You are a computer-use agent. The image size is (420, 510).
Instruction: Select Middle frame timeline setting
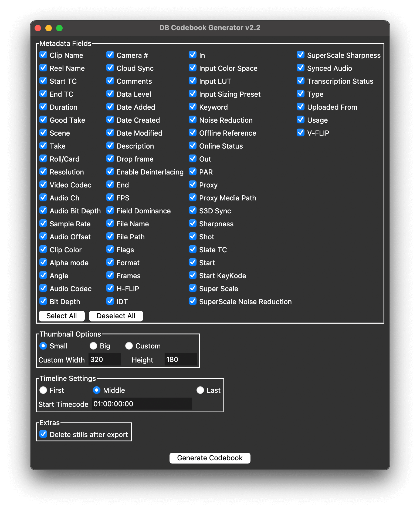(x=97, y=390)
